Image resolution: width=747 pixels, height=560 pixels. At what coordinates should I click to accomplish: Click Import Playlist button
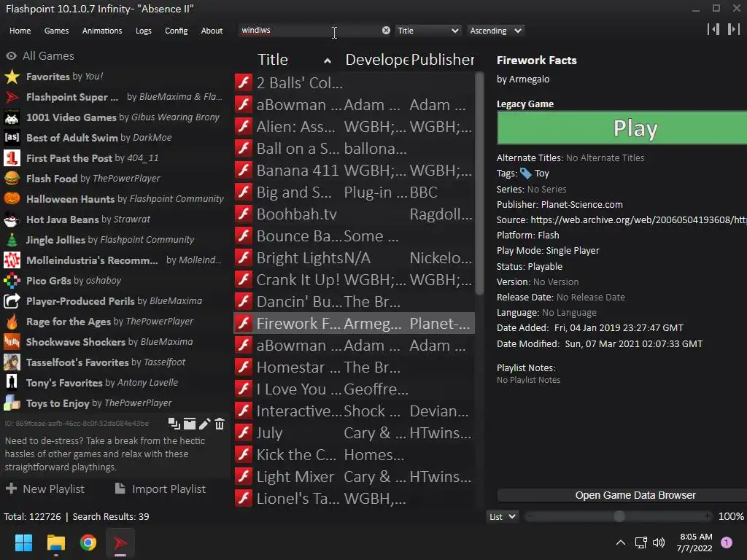point(160,489)
